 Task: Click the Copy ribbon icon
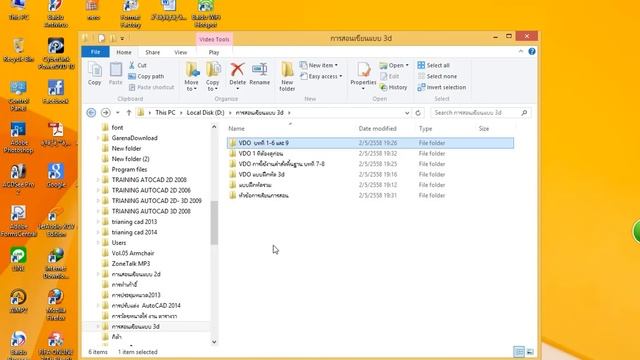click(x=95, y=73)
